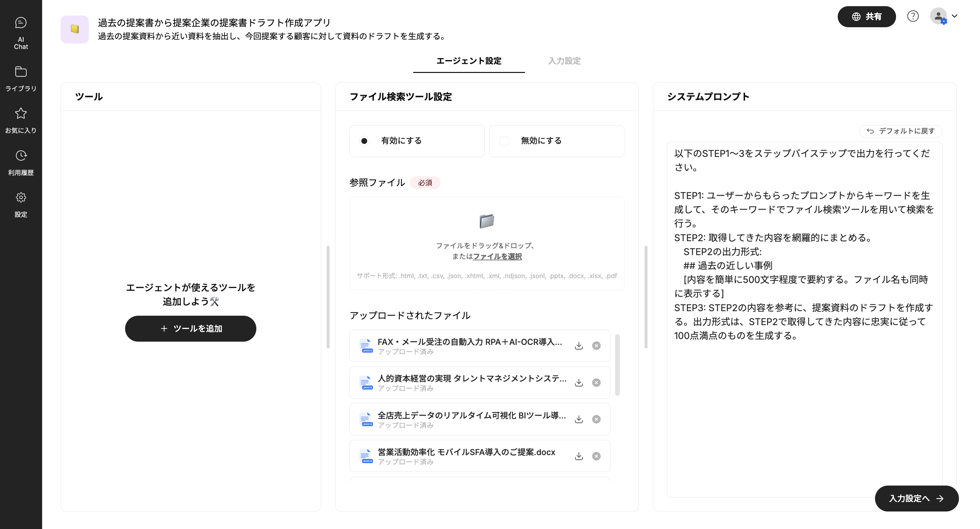The height and width of the screenshot is (529, 980).
Task: Select エージェント設定 tab
Action: pyautogui.click(x=468, y=61)
